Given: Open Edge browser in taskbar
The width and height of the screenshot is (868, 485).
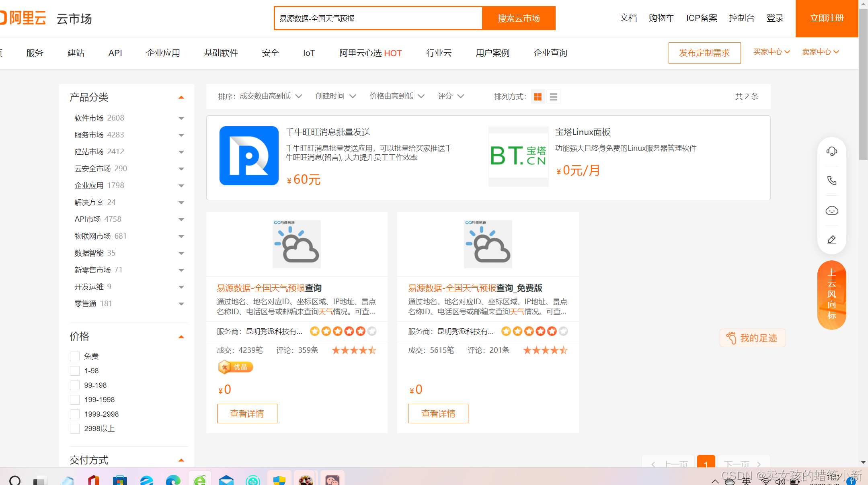Looking at the screenshot, I should pyautogui.click(x=173, y=480).
